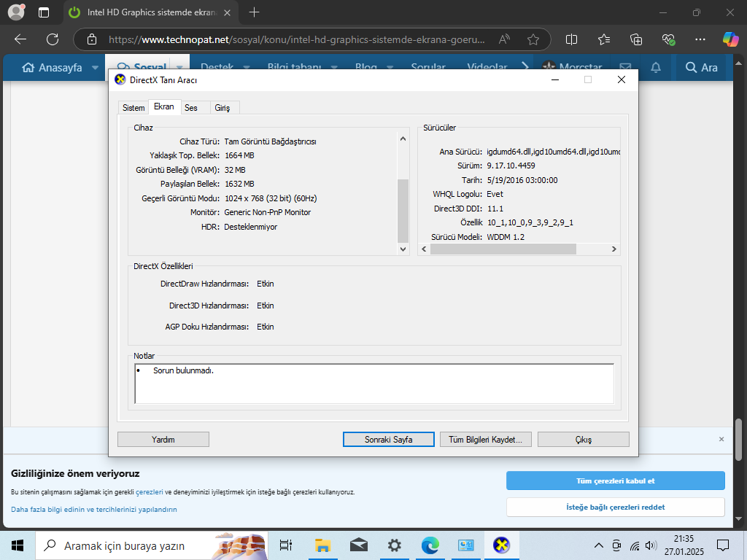
Task: Accept all cookies with Tüm çerezleri kabul et
Action: (x=616, y=481)
